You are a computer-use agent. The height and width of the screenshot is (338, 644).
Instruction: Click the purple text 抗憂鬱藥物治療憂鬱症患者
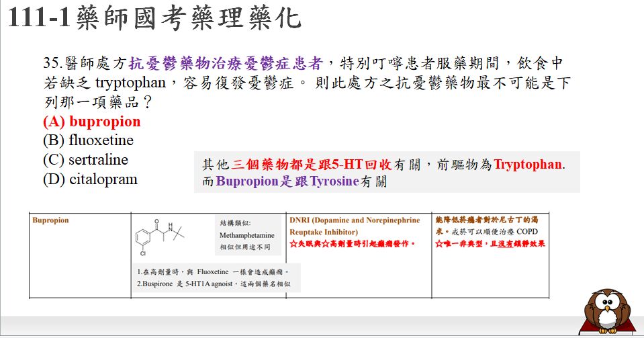coord(226,64)
